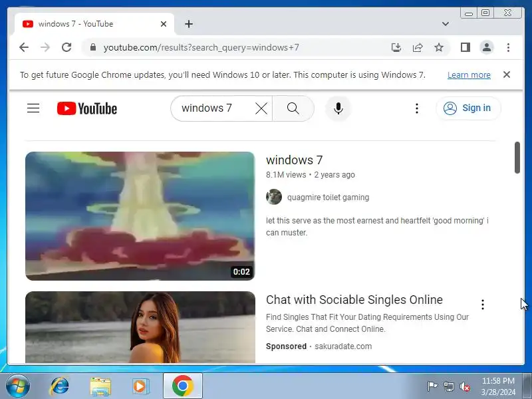Open a new browser tab
Viewport: 532px width, 399px height.
point(189,24)
